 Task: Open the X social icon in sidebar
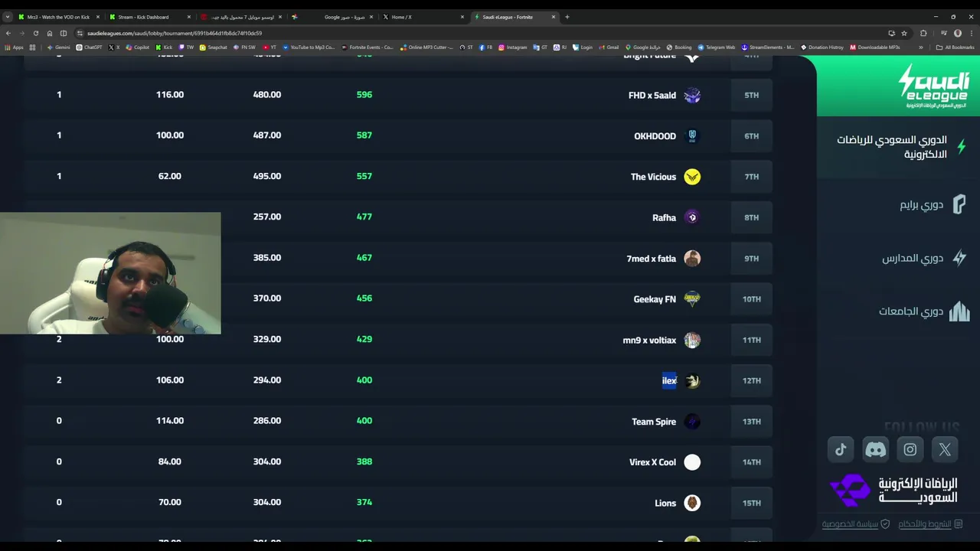(945, 450)
